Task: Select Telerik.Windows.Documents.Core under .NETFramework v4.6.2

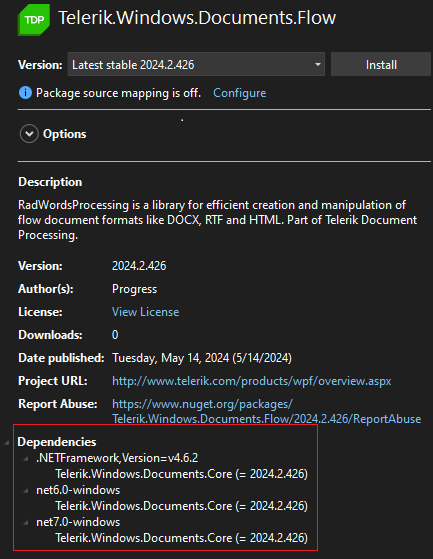Action: (x=181, y=474)
